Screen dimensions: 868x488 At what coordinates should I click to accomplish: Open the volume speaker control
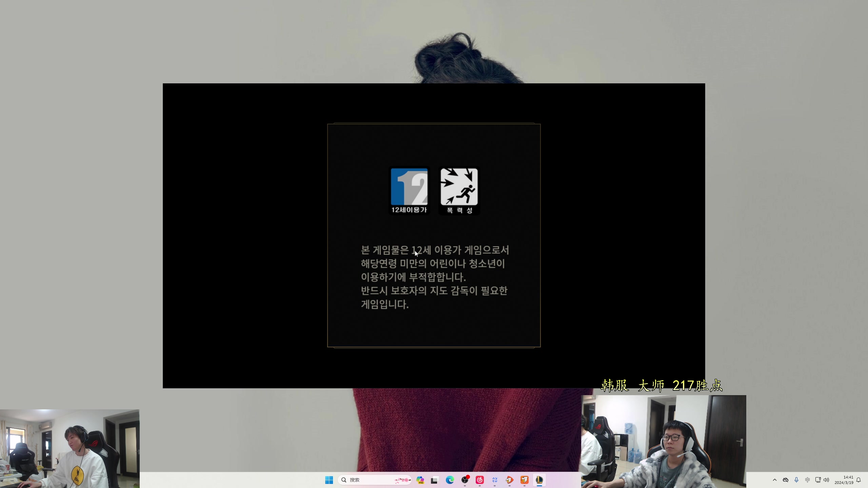click(x=826, y=480)
